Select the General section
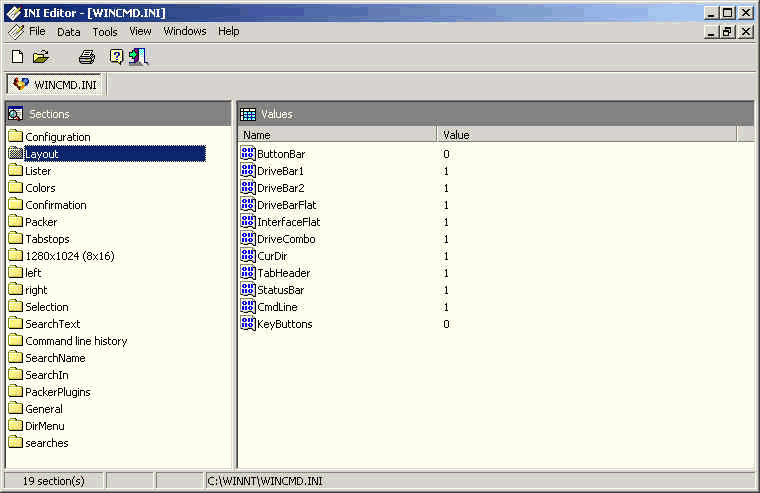The width and height of the screenshot is (760, 493). (x=44, y=409)
